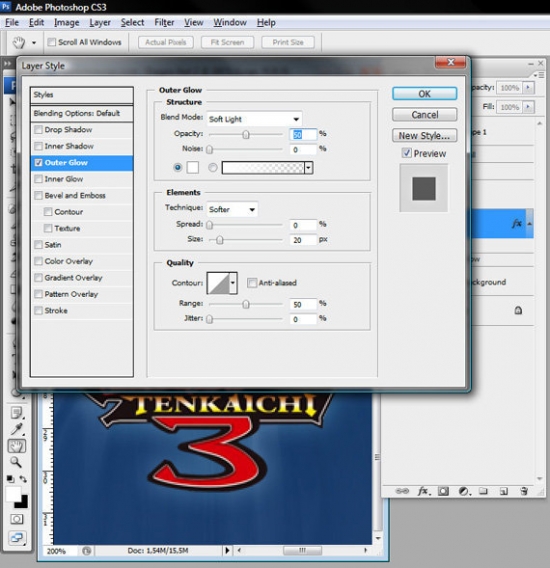Open the Image menu
This screenshot has width=550, height=568.
tap(67, 22)
